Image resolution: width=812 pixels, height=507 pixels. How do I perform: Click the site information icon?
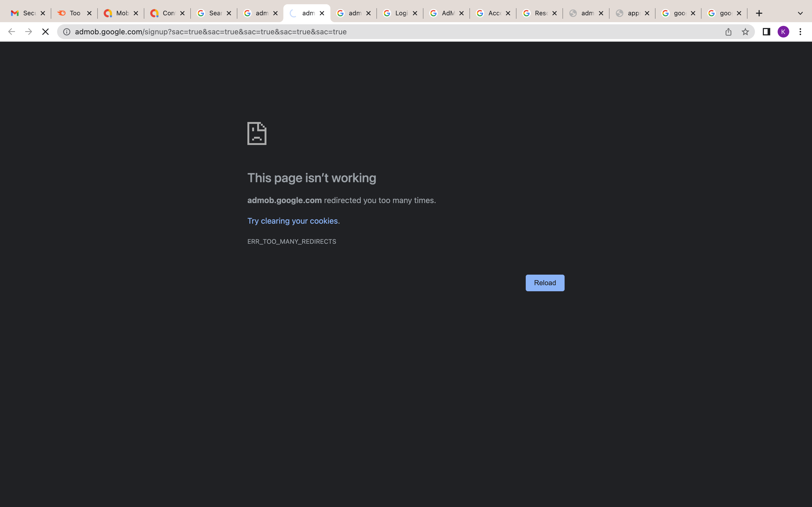pos(67,32)
